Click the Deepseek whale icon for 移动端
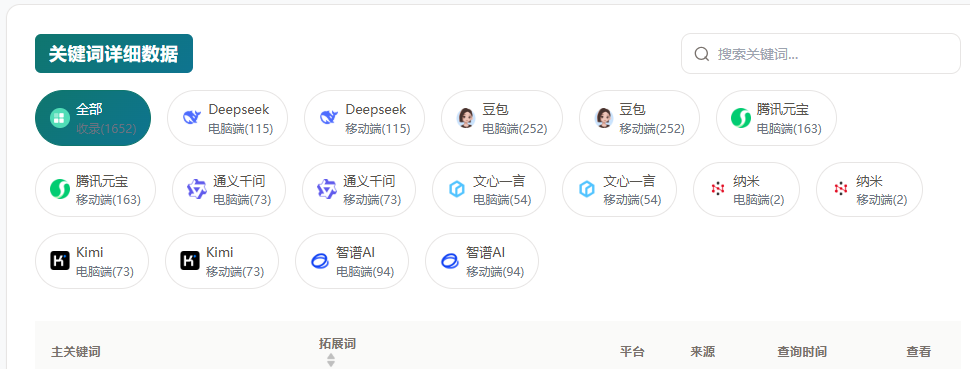The width and height of the screenshot is (970, 369). click(x=328, y=118)
